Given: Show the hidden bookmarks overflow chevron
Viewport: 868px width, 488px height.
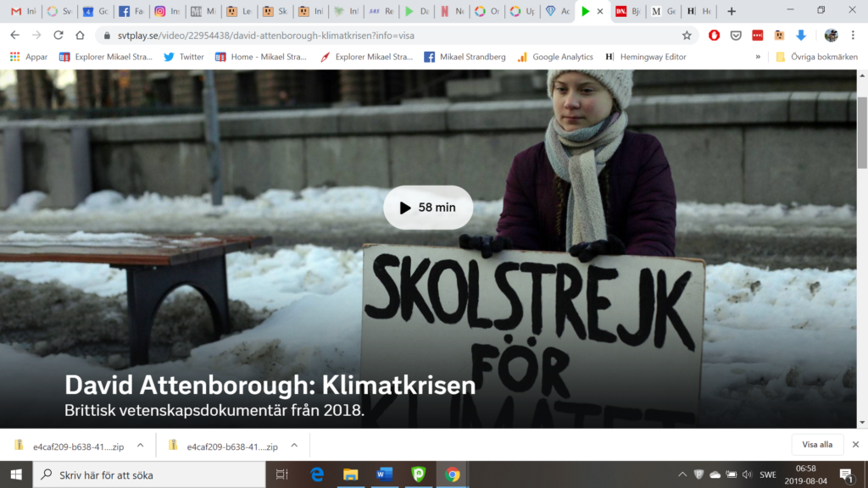Looking at the screenshot, I should [x=758, y=57].
